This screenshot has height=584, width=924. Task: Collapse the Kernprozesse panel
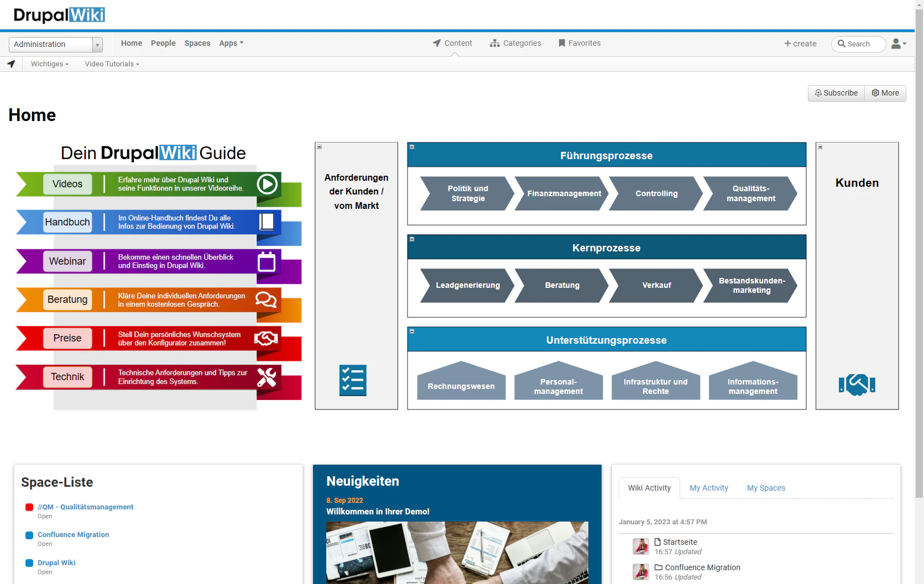[411, 239]
